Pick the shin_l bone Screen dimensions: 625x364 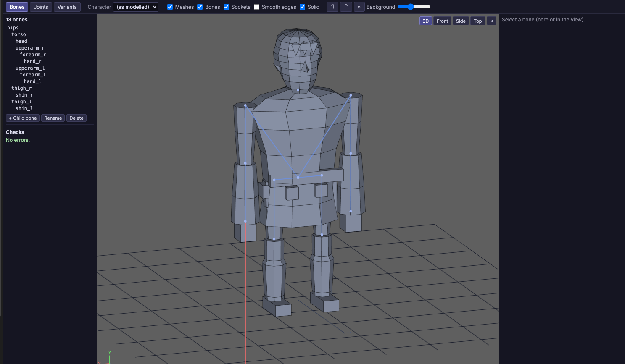24,108
